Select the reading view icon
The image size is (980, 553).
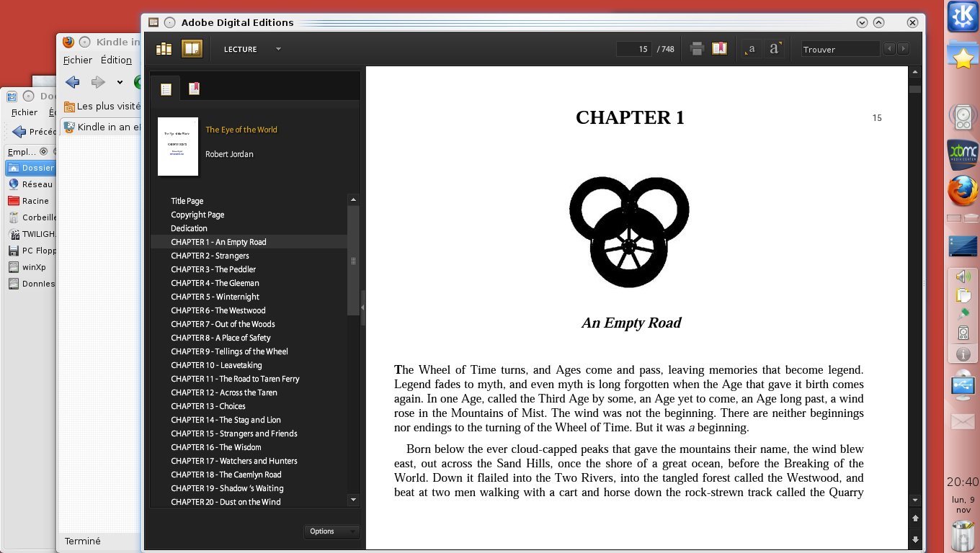click(x=192, y=49)
